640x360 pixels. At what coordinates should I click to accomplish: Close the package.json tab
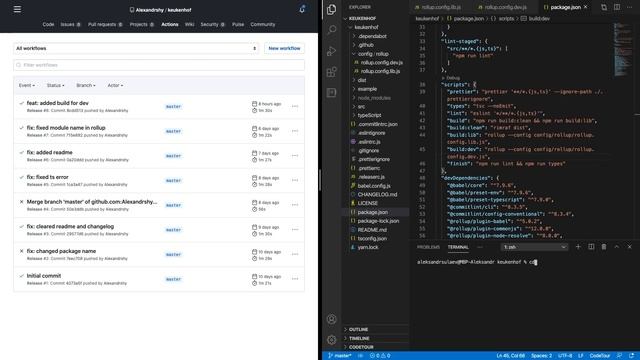click(x=585, y=7)
